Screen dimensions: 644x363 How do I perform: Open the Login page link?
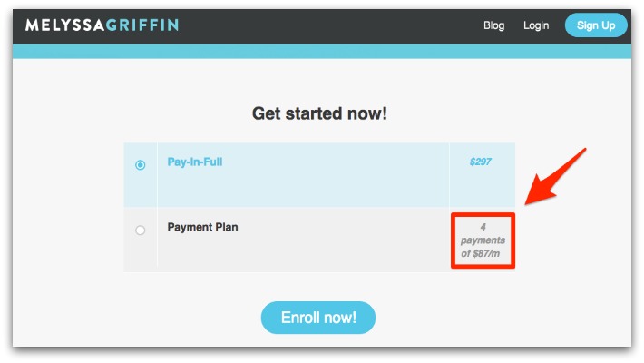(536, 25)
